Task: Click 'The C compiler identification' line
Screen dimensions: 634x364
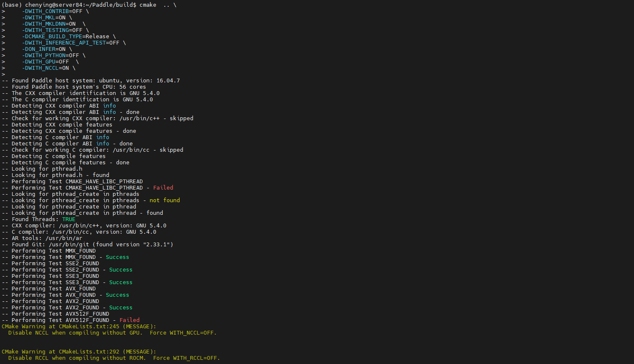Action: (x=77, y=100)
